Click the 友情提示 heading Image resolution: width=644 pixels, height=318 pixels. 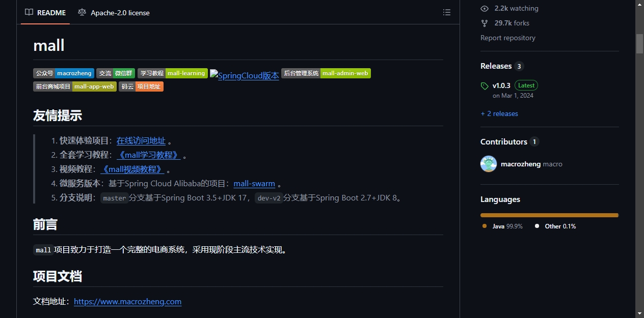coord(58,115)
